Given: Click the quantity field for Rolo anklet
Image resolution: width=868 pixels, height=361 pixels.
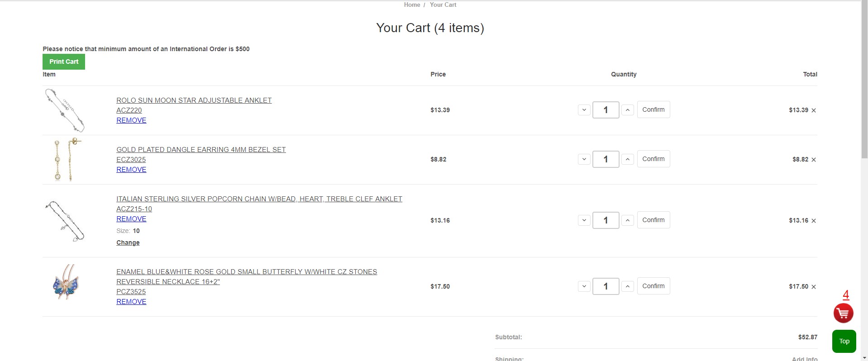Looking at the screenshot, I should tap(606, 110).
